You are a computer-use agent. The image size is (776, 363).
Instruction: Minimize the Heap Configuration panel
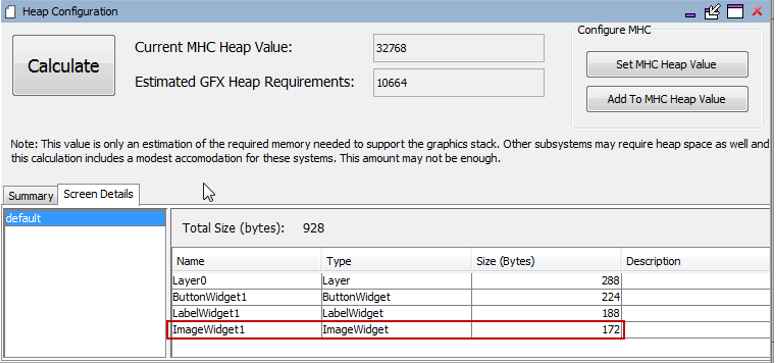[x=691, y=15]
